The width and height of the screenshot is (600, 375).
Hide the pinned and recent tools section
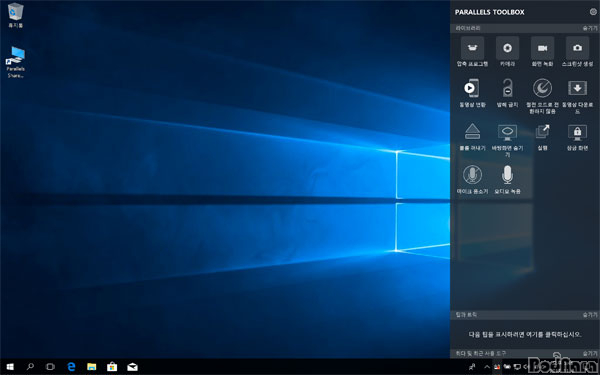point(590,353)
